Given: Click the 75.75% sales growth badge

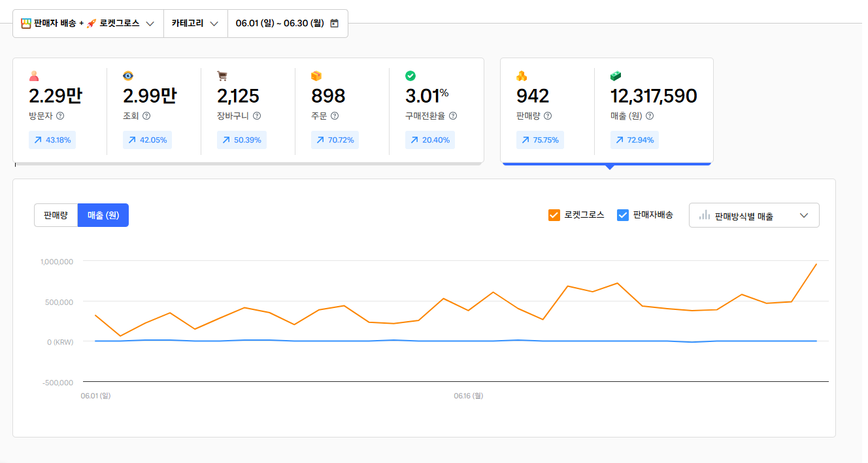Looking at the screenshot, I should [x=540, y=140].
